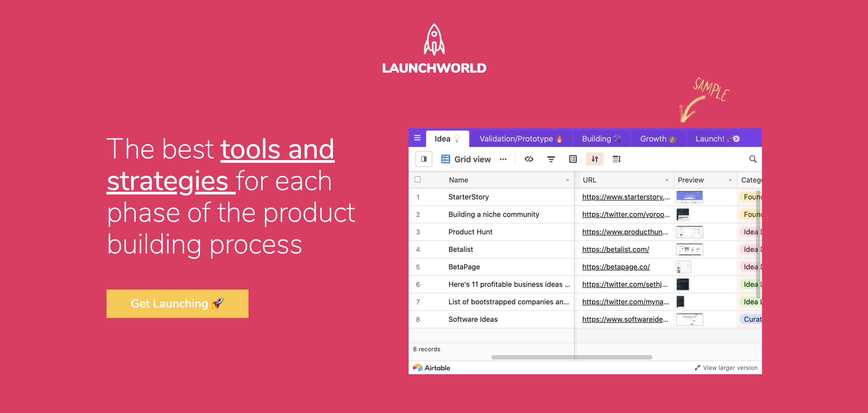Open the twitter.com/sethj link

pos(624,285)
